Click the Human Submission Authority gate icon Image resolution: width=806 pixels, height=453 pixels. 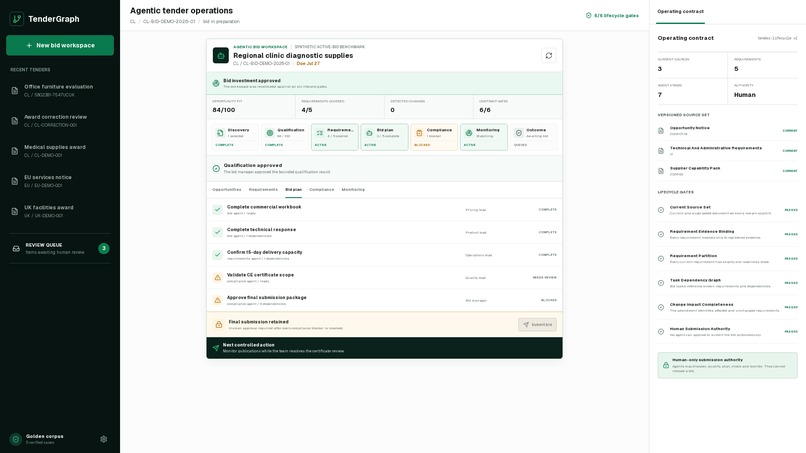[661, 332]
